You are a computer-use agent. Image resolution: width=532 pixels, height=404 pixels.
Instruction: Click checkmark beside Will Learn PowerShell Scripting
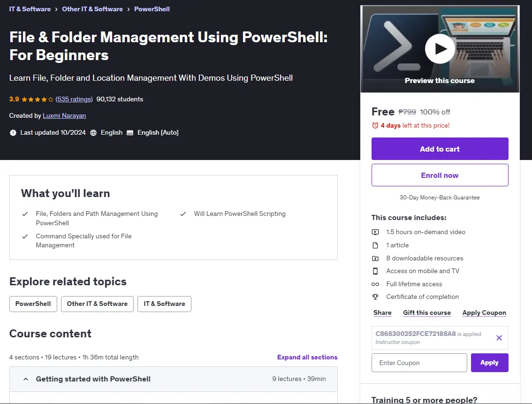[183, 214]
